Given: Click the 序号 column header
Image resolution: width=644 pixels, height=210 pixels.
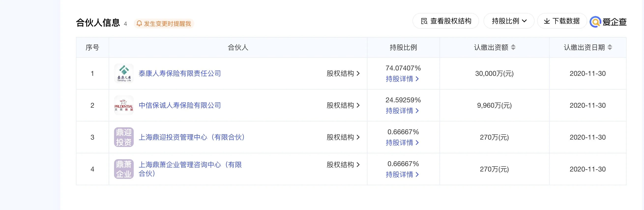Looking at the screenshot, I should [x=92, y=47].
